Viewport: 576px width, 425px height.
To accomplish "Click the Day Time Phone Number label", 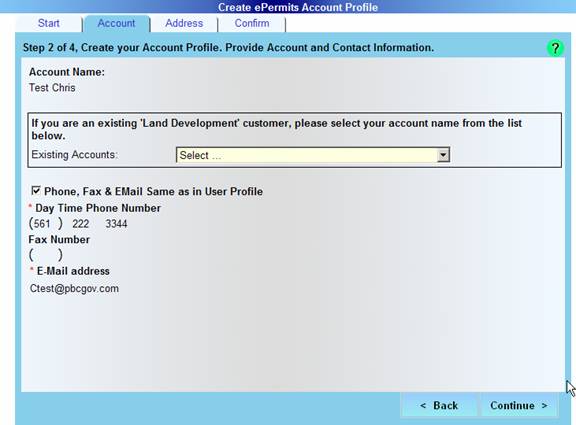I will [x=98, y=208].
